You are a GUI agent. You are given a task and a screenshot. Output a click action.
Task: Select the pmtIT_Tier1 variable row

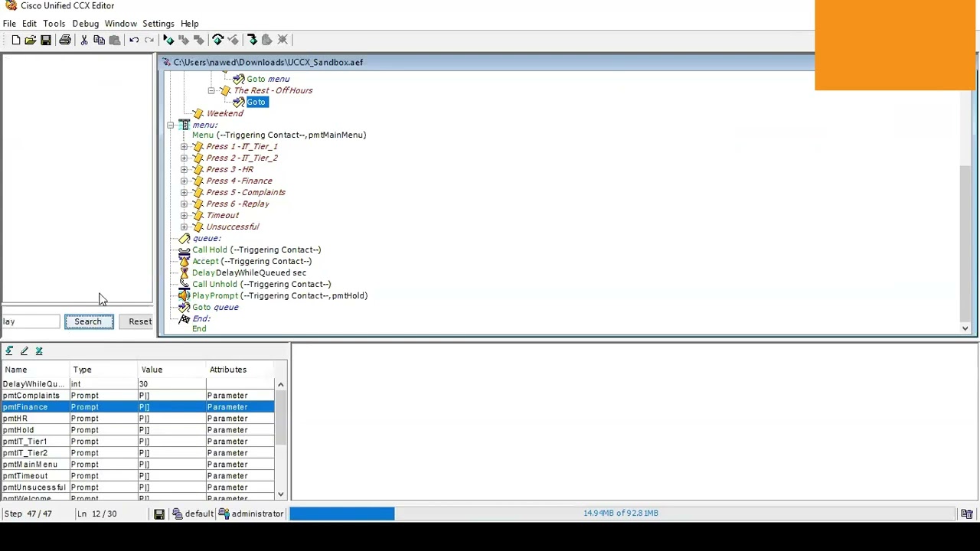(138, 442)
